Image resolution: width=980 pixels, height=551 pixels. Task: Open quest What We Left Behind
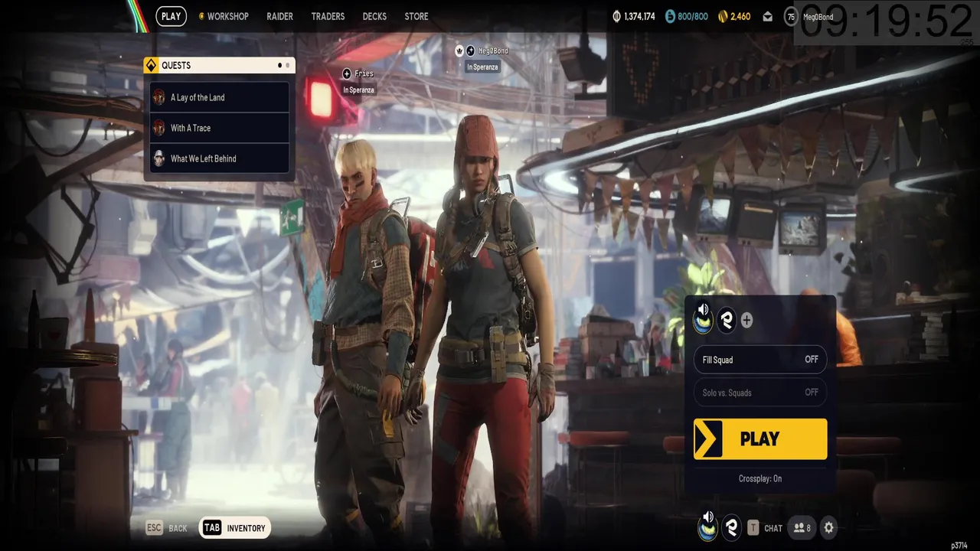[x=220, y=158]
